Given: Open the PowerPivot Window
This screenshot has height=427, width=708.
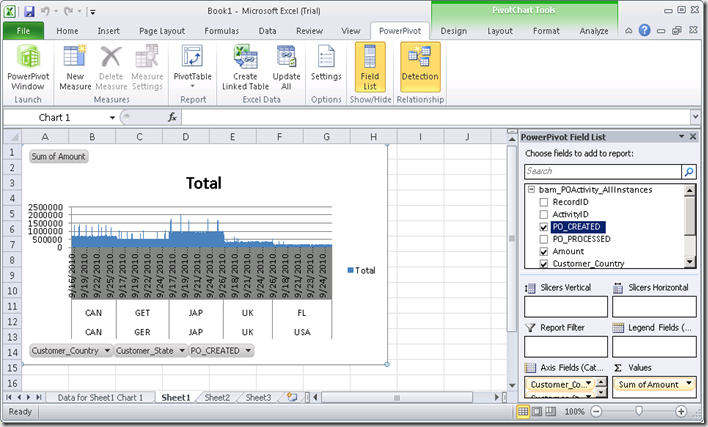Looking at the screenshot, I should pyautogui.click(x=28, y=68).
